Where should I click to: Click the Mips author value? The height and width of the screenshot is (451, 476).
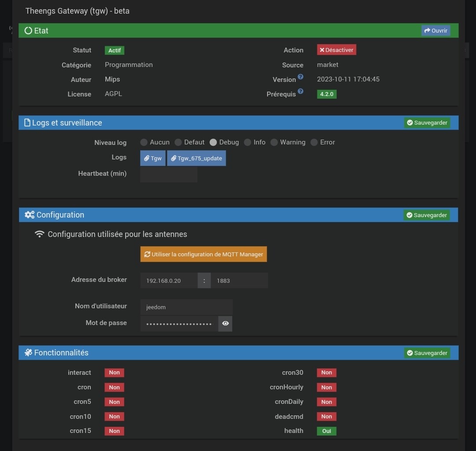coord(112,79)
